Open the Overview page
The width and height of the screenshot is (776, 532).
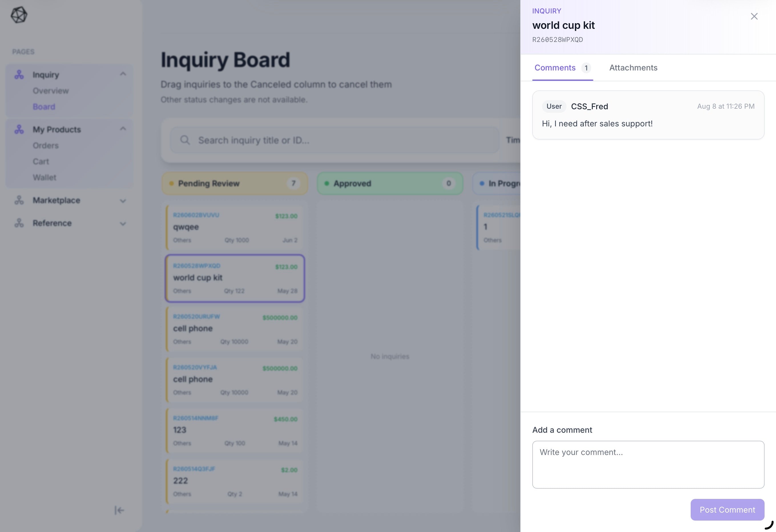pyautogui.click(x=51, y=91)
